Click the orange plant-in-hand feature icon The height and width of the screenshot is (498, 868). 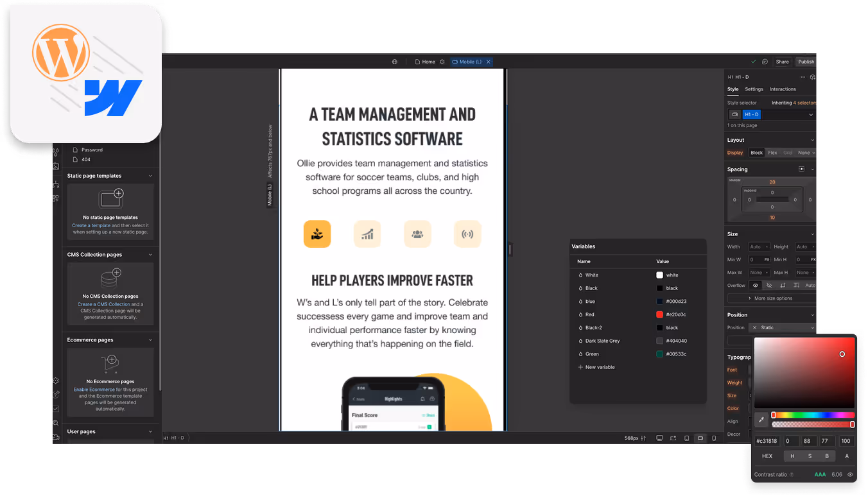click(x=317, y=234)
